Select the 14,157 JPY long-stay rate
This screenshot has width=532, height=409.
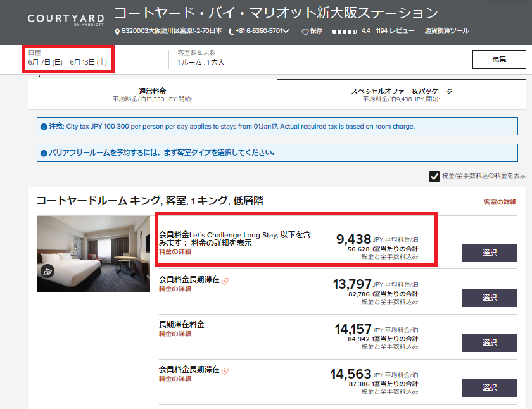click(489, 343)
